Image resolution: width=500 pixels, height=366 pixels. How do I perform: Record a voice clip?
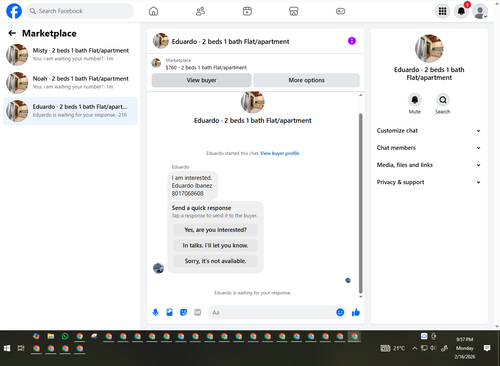coord(155,312)
